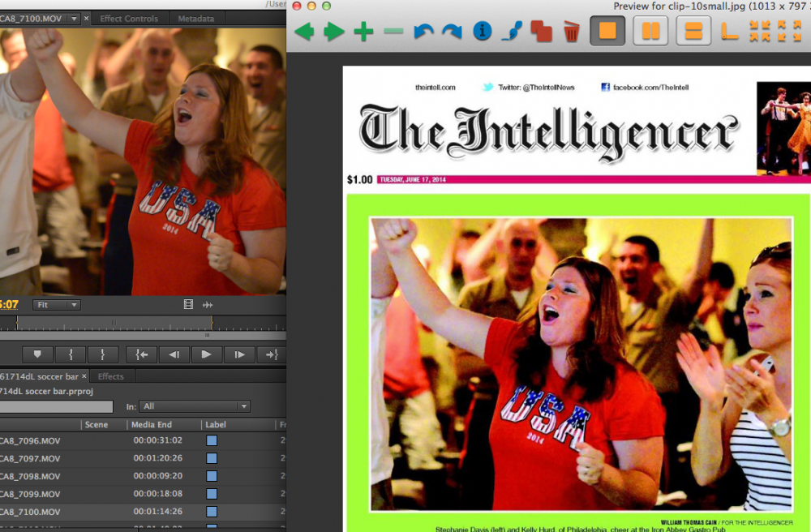The width and height of the screenshot is (811, 532).
Task: Switch to side-by-side two-pane view
Action: tap(650, 31)
